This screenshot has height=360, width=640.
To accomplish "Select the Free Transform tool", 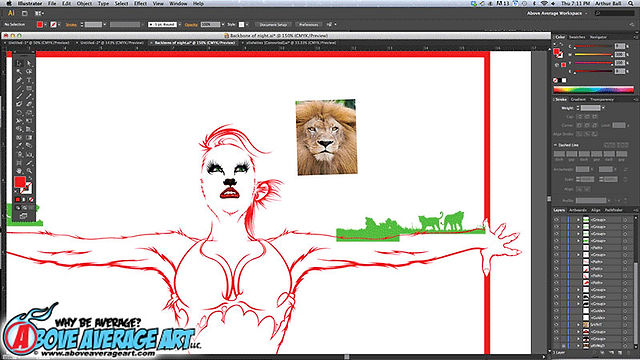I will pyautogui.click(x=29, y=121).
